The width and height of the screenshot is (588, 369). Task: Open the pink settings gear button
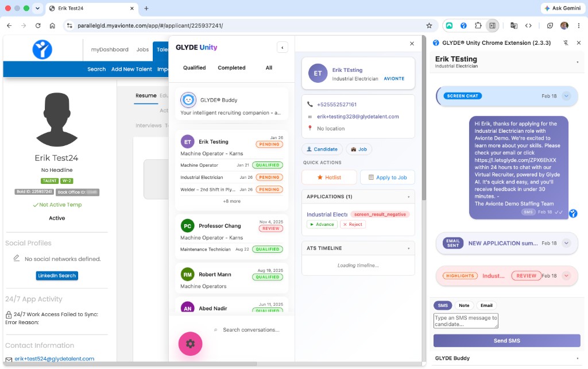pyautogui.click(x=190, y=344)
